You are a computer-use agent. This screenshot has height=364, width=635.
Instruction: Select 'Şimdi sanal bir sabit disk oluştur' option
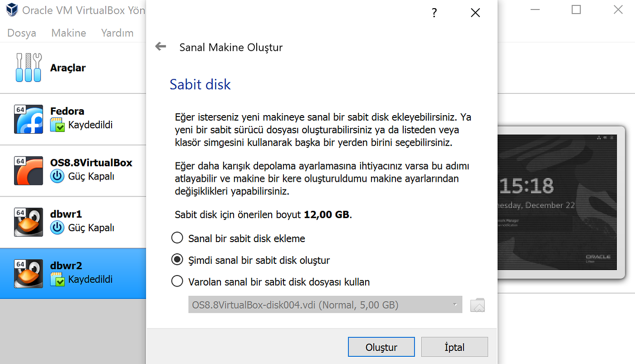(x=250, y=260)
